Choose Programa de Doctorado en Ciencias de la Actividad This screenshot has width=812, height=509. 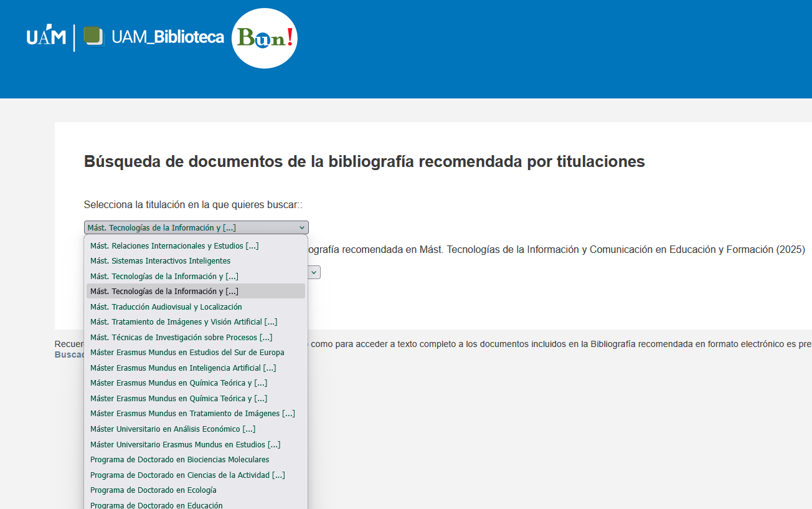[x=187, y=475]
